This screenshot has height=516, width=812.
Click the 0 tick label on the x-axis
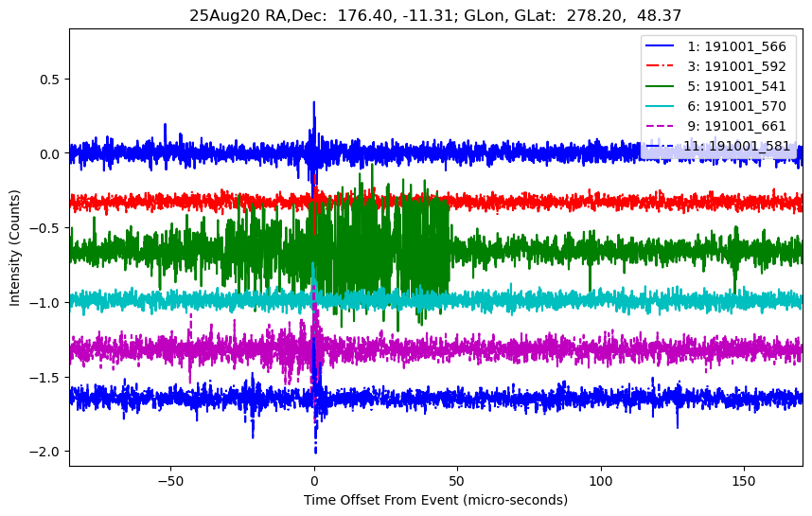[314, 480]
